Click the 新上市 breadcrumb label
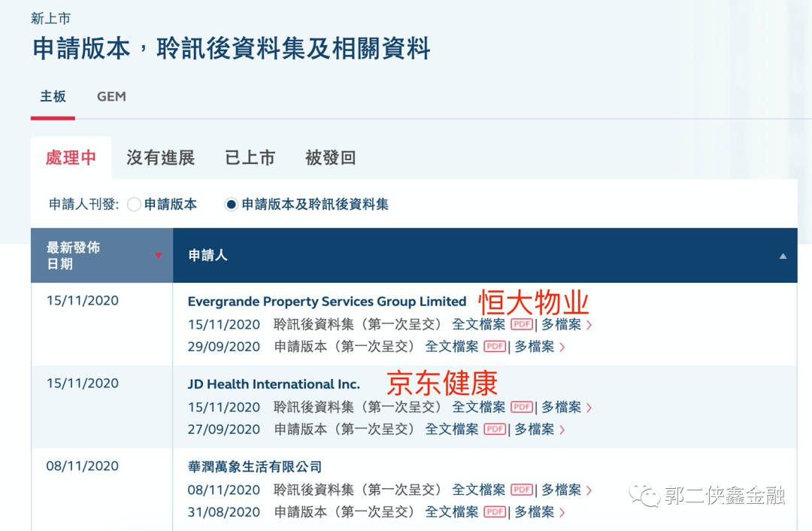812x531 pixels. [50, 19]
